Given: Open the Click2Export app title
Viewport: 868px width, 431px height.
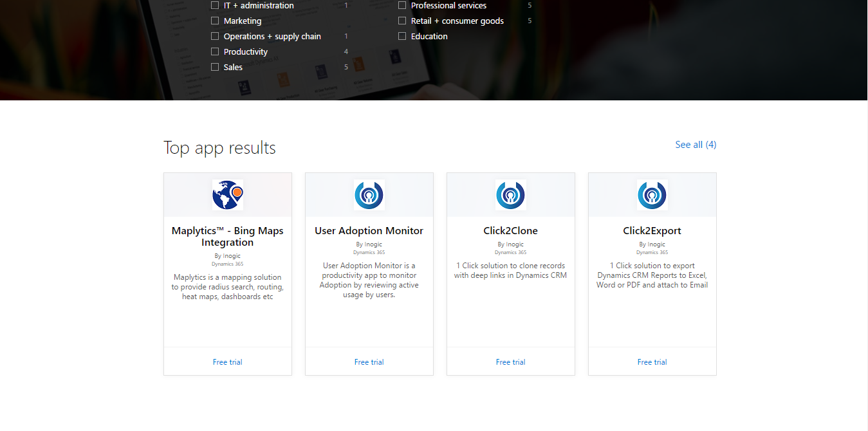Looking at the screenshot, I should pyautogui.click(x=652, y=231).
